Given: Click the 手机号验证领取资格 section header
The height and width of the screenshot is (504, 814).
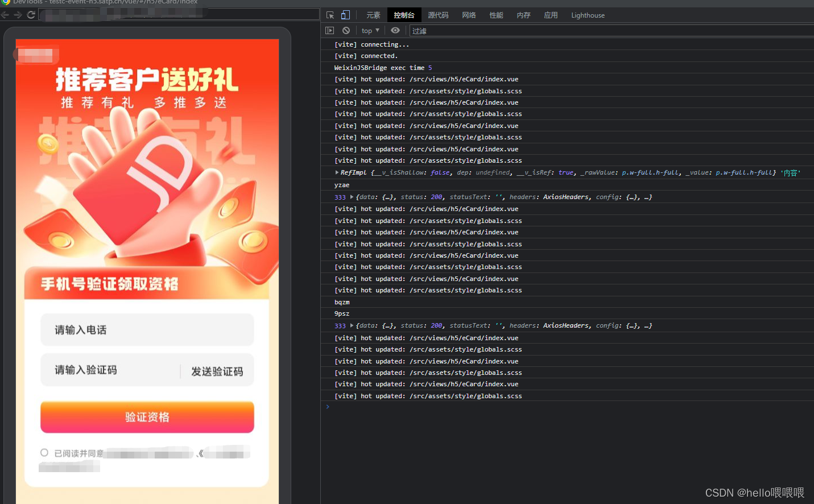Looking at the screenshot, I should pyautogui.click(x=110, y=284).
